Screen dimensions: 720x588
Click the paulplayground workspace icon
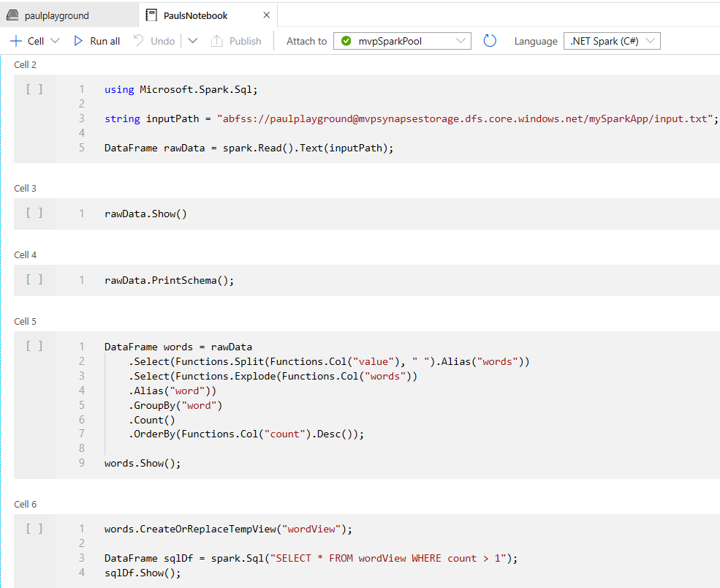(x=12, y=15)
